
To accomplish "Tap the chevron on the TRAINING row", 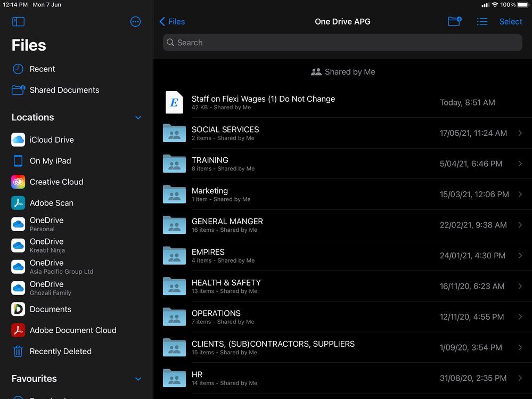I will [x=520, y=164].
